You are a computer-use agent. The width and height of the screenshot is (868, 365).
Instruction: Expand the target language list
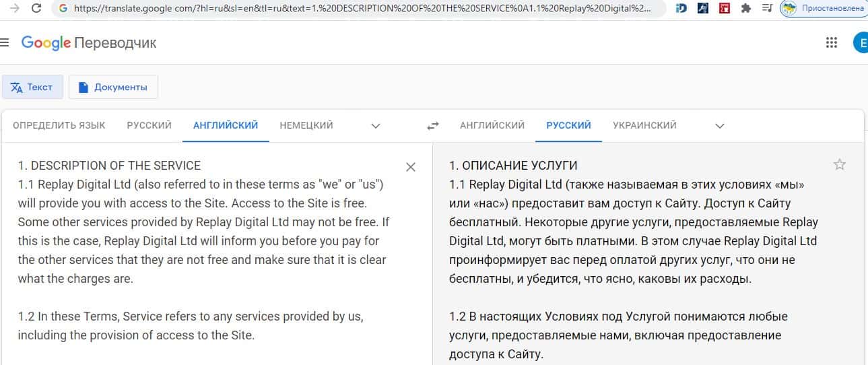(719, 126)
